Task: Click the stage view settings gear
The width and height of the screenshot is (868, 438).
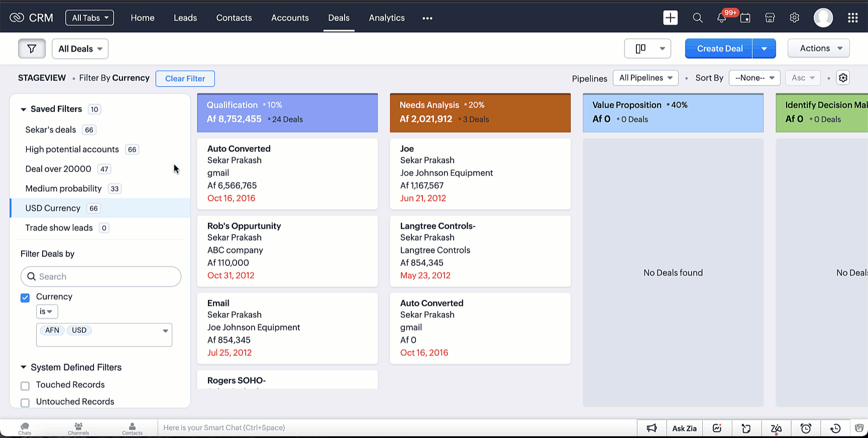Action: pyautogui.click(x=843, y=78)
